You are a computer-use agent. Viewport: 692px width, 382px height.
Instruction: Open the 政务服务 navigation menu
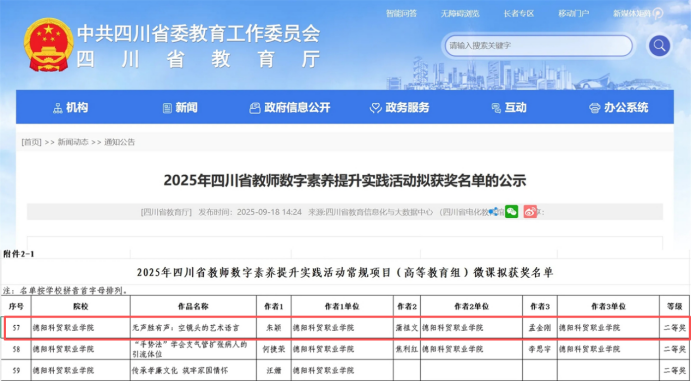coord(399,108)
